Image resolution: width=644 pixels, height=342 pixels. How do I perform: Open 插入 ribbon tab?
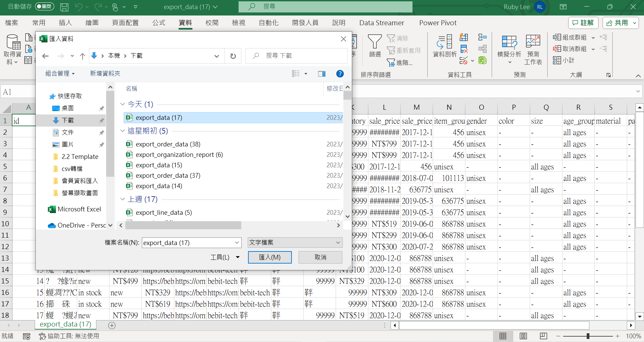click(65, 23)
